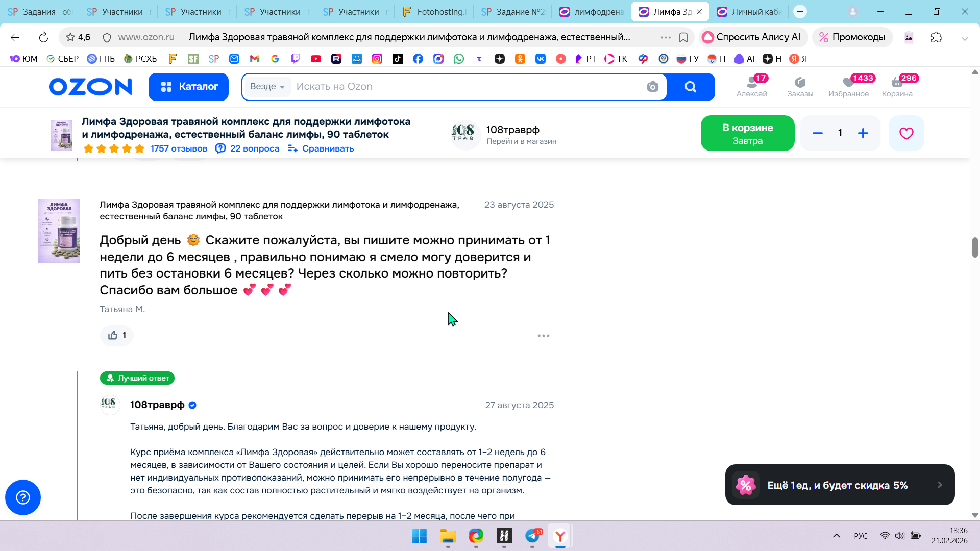This screenshot has width=980, height=551.
Task: Open three-dot menu under Tatyana's question
Action: tap(543, 336)
